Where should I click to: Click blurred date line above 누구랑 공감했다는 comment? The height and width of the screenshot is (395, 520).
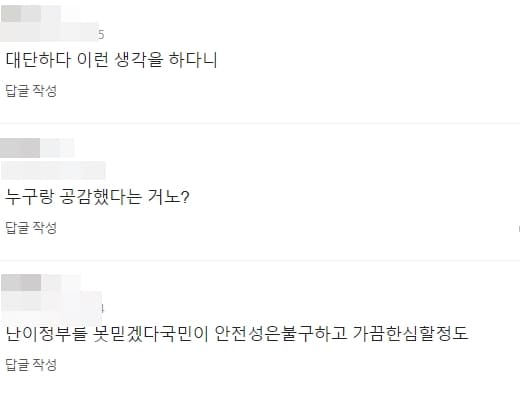(53, 170)
